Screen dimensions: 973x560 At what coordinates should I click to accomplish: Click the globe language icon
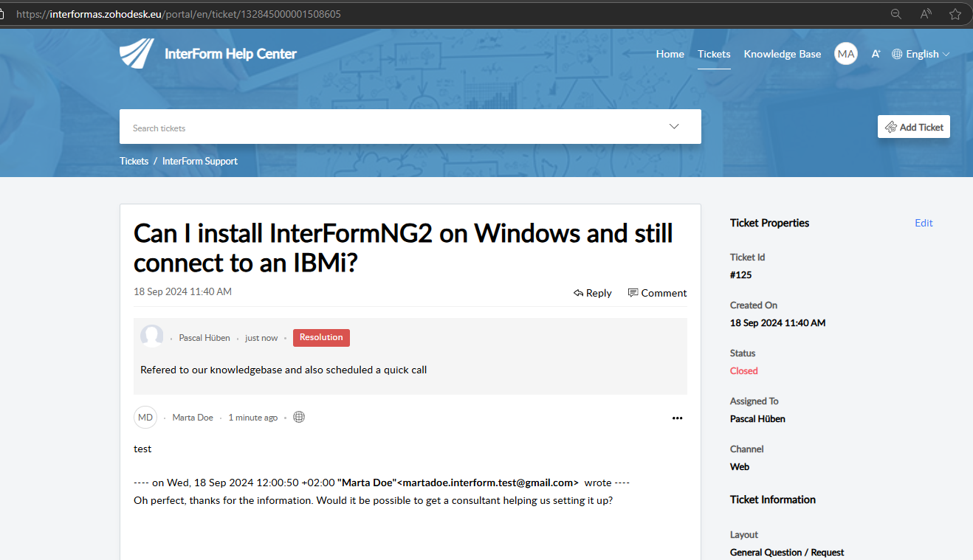coord(897,54)
